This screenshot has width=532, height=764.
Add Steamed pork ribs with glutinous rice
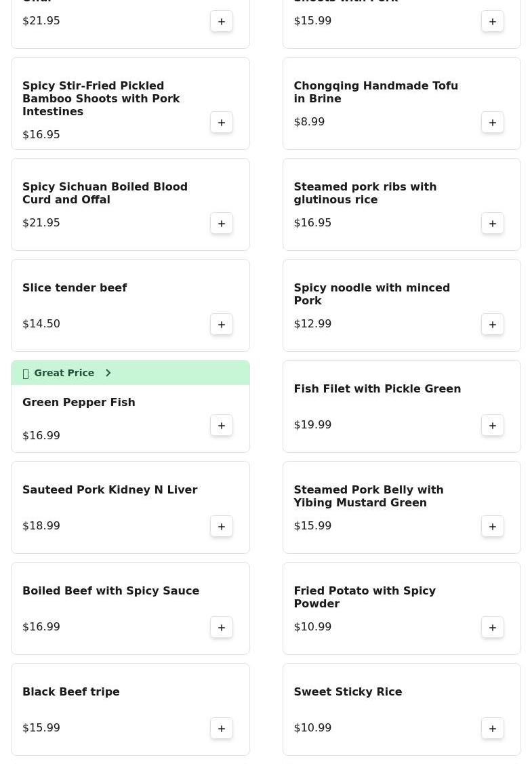(493, 224)
